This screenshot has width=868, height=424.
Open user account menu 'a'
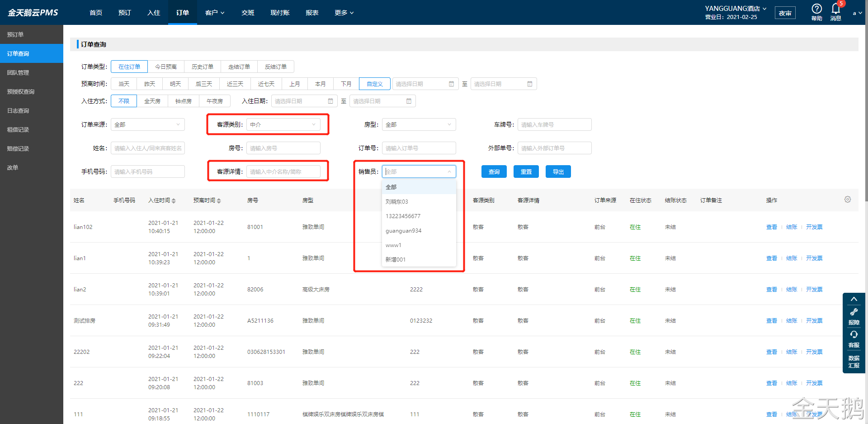tap(857, 13)
